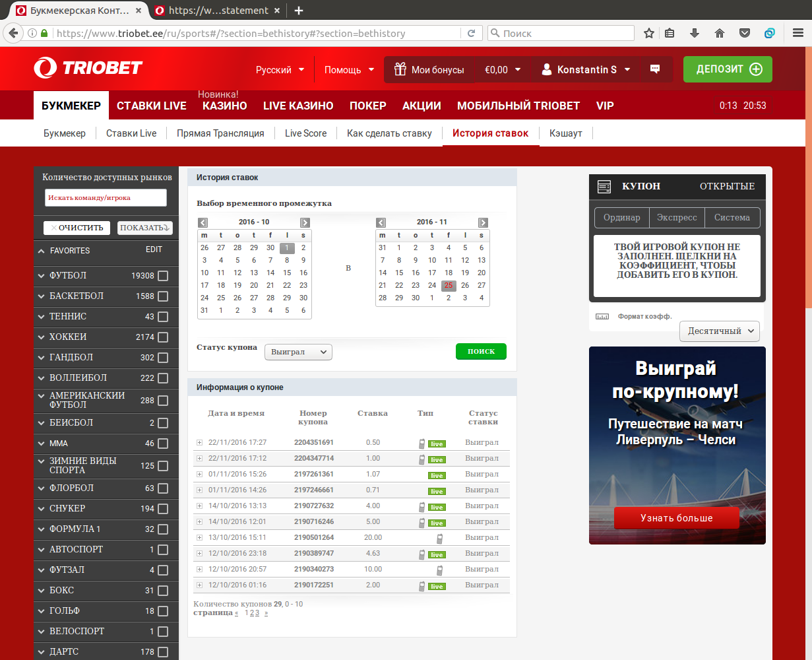Image resolution: width=812 pixels, height=660 pixels.
Task: Click the Triobet logo
Action: coord(88,68)
